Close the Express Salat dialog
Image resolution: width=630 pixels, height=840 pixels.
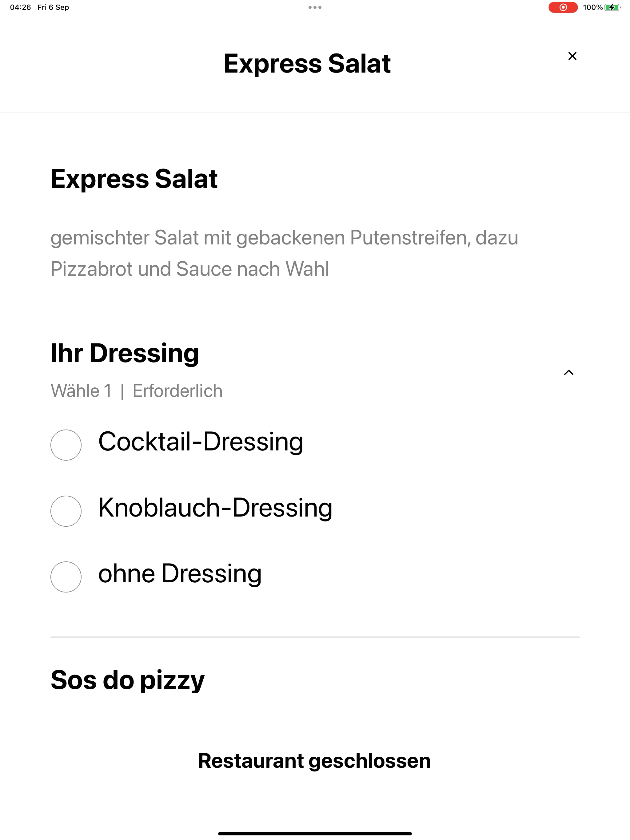[572, 56]
